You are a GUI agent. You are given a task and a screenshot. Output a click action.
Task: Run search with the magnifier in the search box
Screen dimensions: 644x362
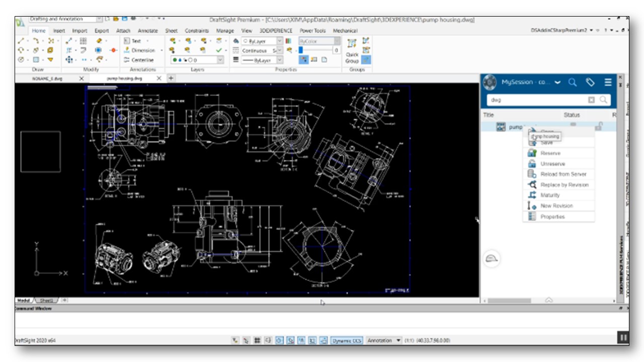(603, 100)
